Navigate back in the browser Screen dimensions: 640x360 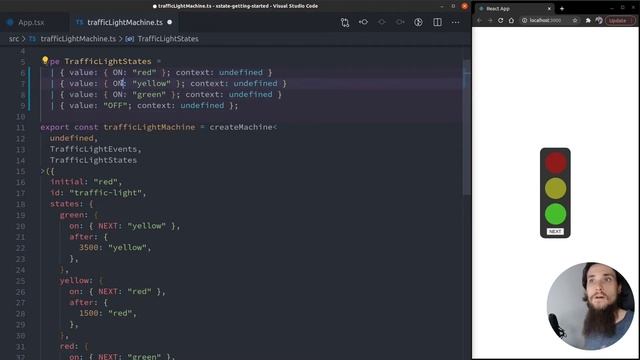tap(480, 20)
